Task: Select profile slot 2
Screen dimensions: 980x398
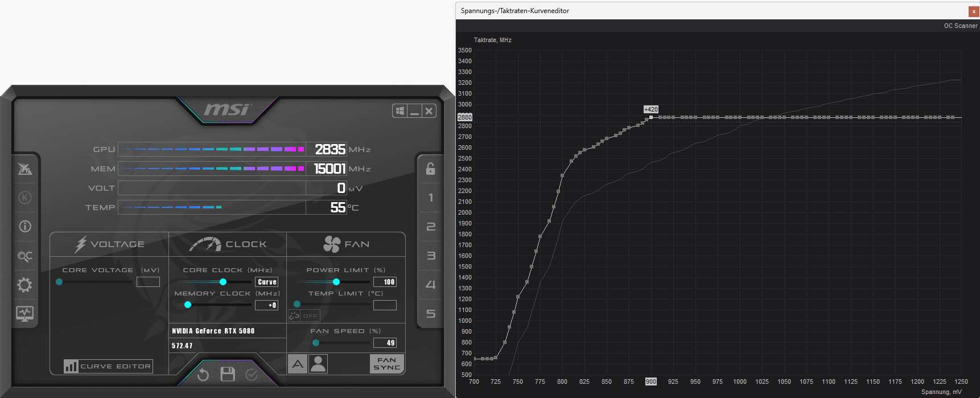Action: click(431, 227)
